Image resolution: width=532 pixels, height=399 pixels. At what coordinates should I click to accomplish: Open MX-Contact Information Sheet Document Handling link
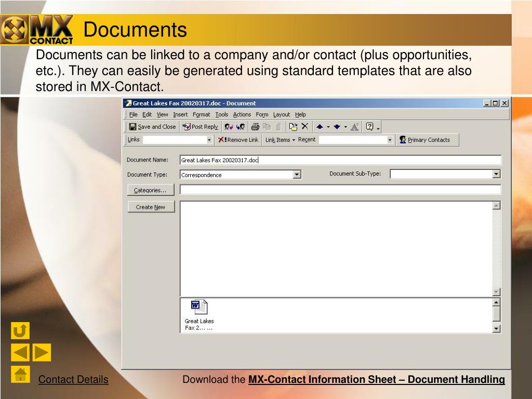[x=377, y=379]
